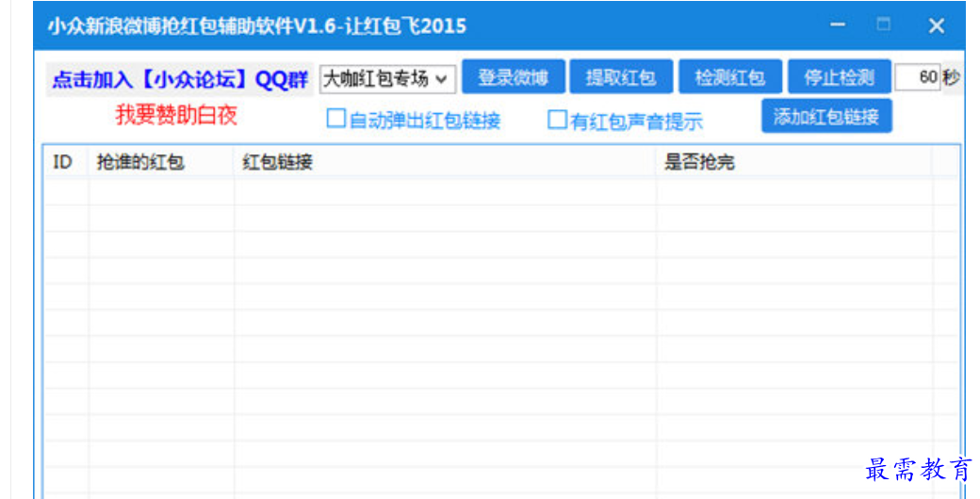980x499 pixels.
Task: Minimize the window from the title bar
Action: coord(838,25)
